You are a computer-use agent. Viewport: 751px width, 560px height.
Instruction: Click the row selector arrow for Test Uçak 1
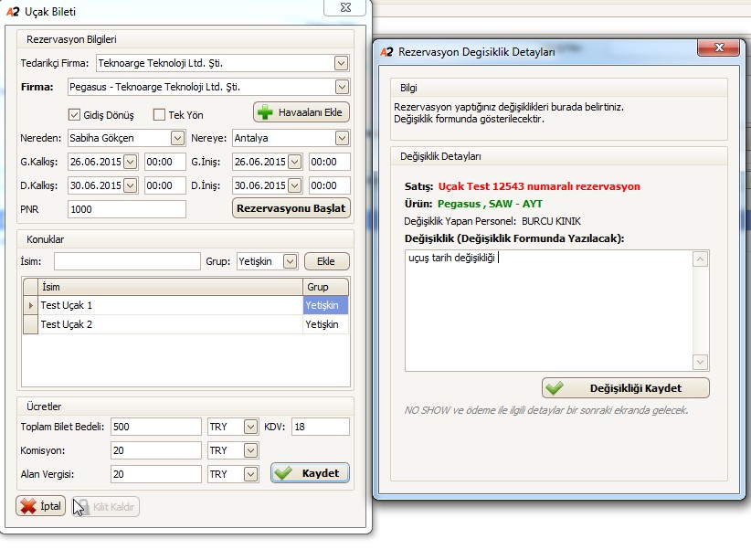[31, 305]
